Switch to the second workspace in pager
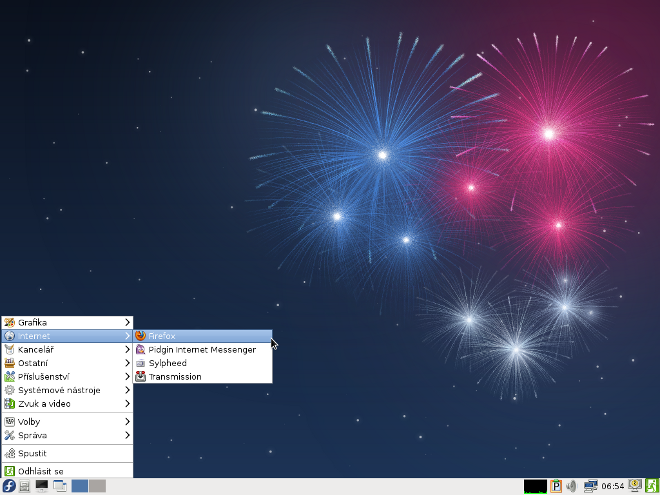The height and width of the screenshot is (495, 660). coord(97,486)
